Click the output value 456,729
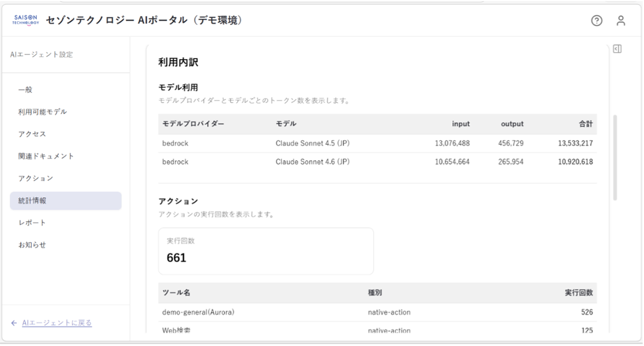The height and width of the screenshot is (346, 644). 511,143
